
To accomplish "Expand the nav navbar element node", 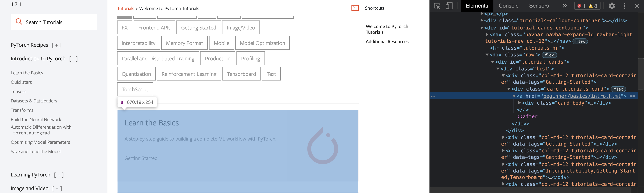I will (x=487, y=35).
